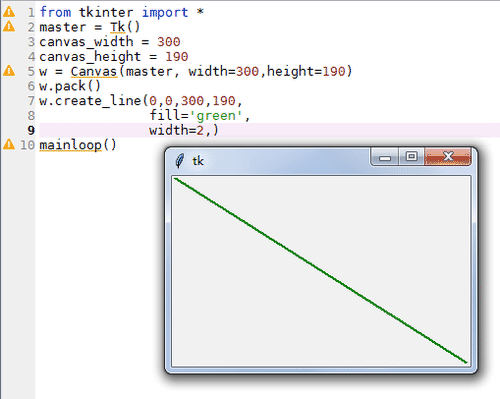
Task: Click 'height=190' on line 5
Action: pos(306,71)
